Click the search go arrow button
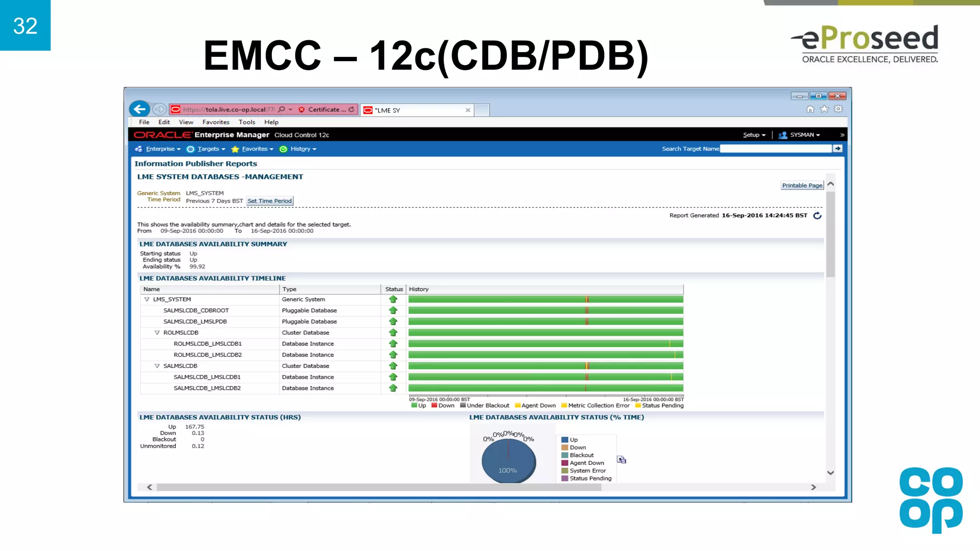980x551 pixels. point(838,149)
